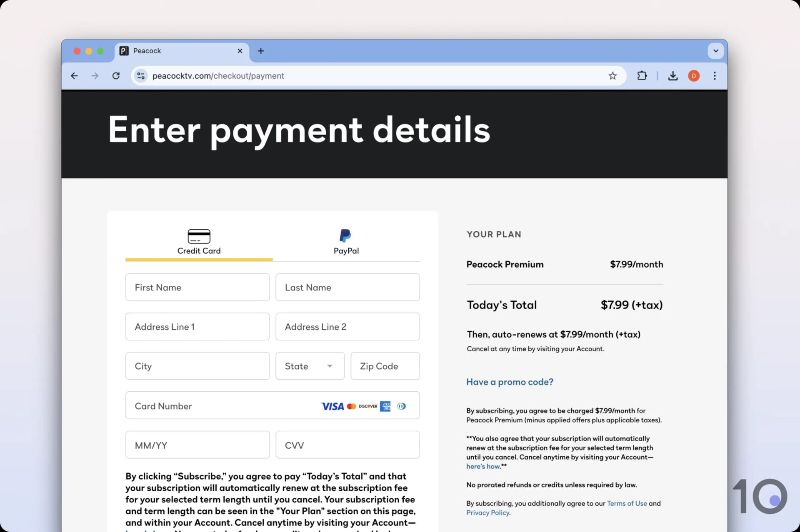Click the CVV field
The width and height of the screenshot is (800, 532).
pyautogui.click(x=347, y=445)
